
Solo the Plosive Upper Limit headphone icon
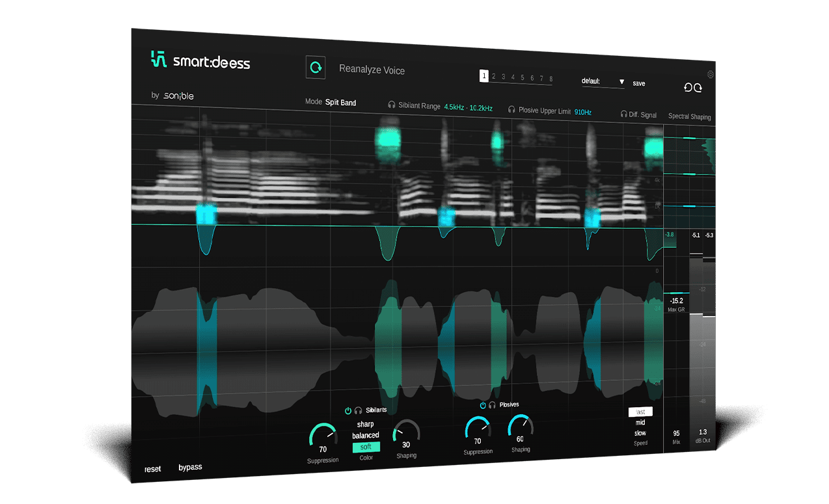[x=512, y=110]
